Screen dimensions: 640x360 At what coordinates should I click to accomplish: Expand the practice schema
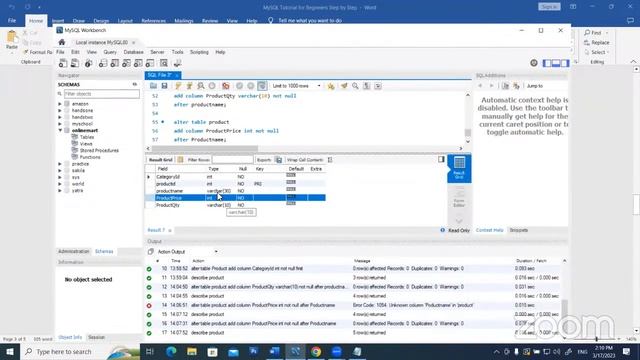pos(60,164)
